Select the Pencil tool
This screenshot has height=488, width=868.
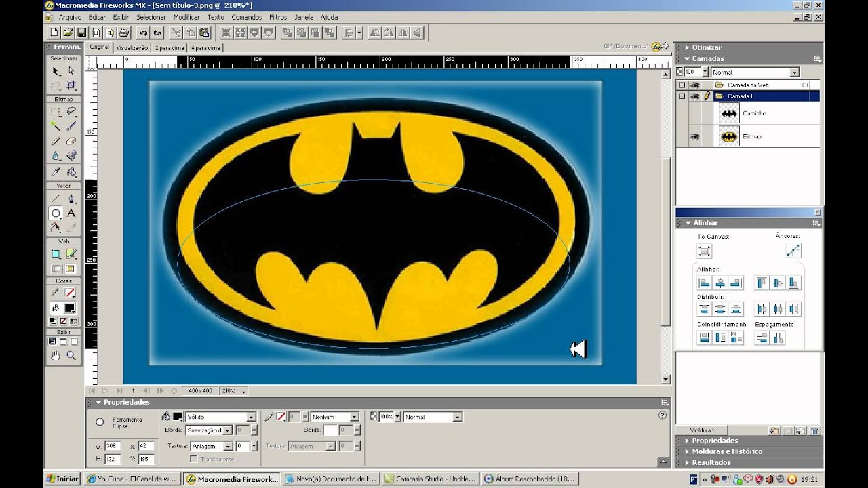click(56, 141)
